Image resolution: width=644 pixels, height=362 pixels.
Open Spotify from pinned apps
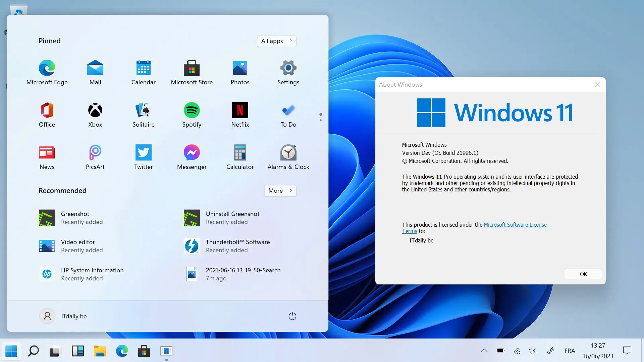[x=192, y=115]
